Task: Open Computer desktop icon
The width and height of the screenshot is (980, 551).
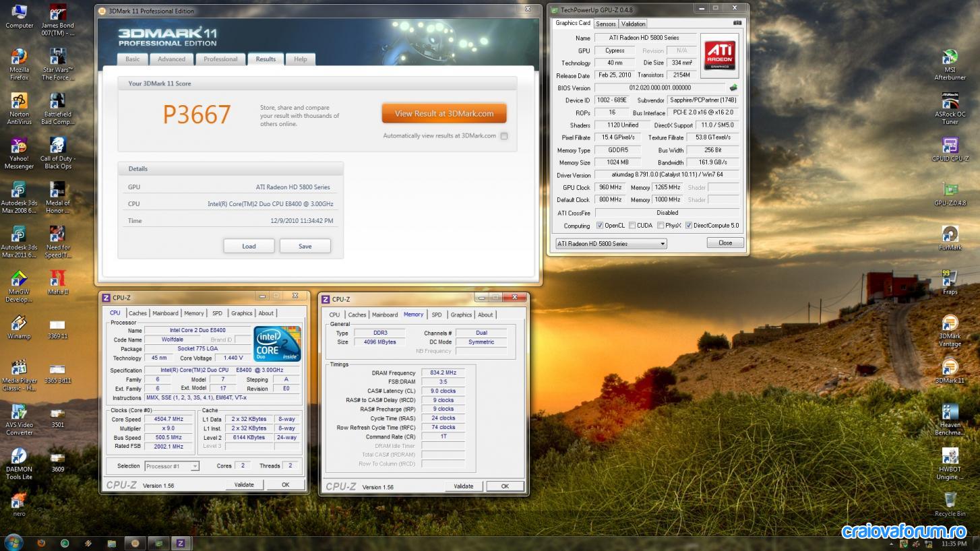Action: click(20, 17)
